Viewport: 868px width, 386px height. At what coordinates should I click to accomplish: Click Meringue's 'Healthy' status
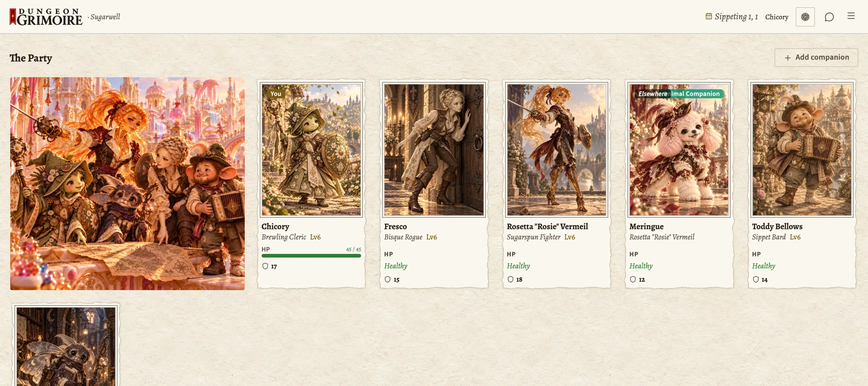[641, 266]
